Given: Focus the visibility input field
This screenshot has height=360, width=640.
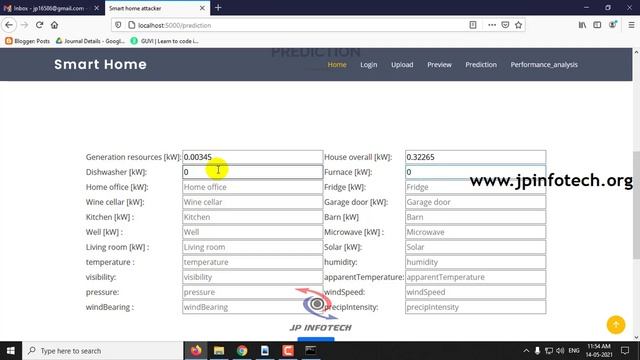Looking at the screenshot, I should point(252,277).
